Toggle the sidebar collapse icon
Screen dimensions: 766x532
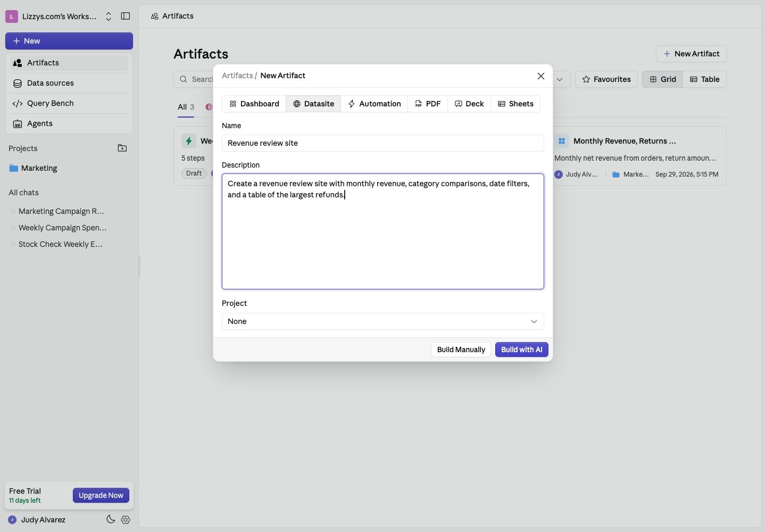pos(126,16)
